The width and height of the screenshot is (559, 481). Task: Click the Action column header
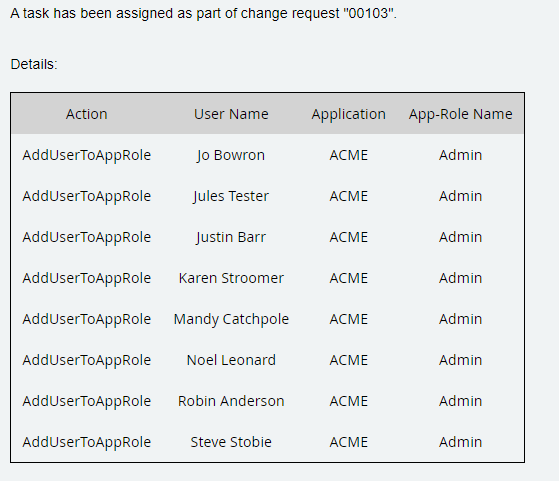(86, 114)
